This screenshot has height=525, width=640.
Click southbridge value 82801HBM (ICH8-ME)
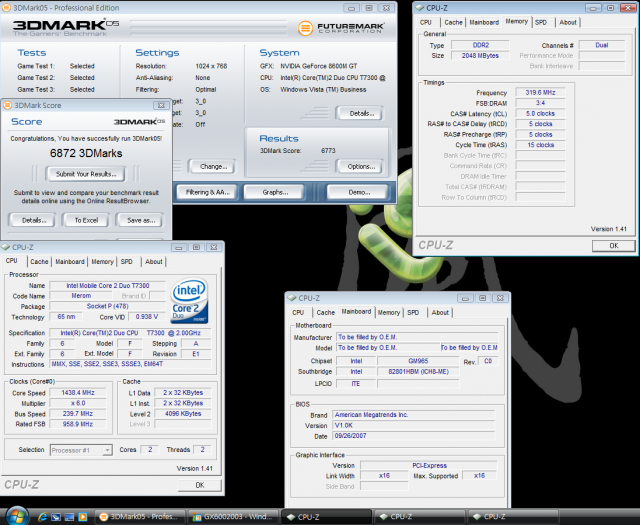coord(418,372)
